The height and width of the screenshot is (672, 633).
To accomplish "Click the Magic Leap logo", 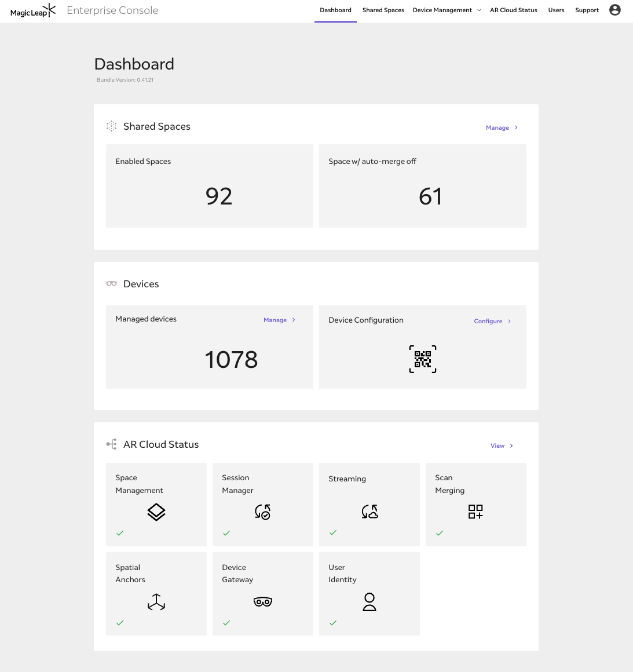I will (33, 10).
